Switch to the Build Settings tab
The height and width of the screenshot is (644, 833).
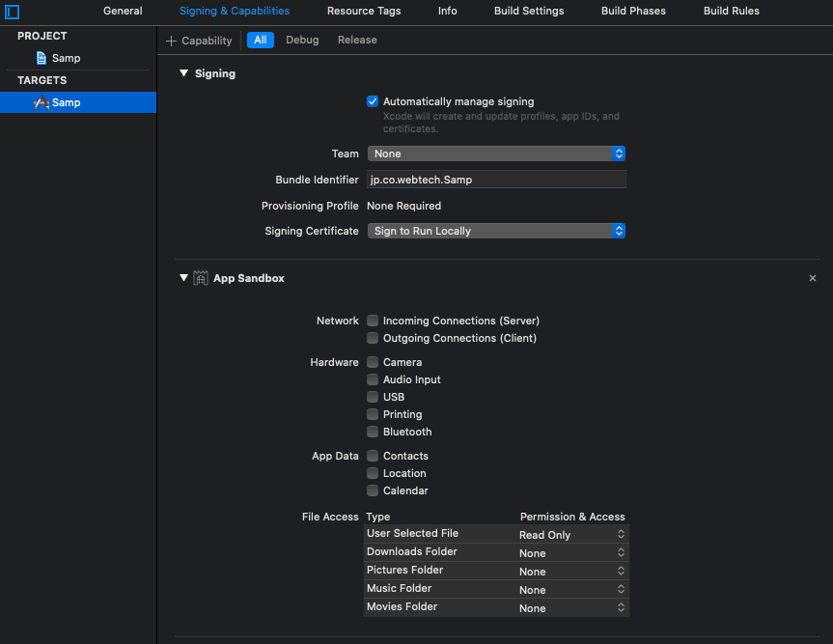pos(529,11)
